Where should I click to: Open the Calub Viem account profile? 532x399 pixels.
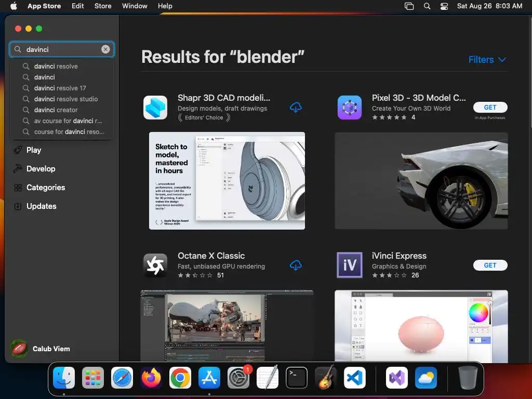coord(40,349)
